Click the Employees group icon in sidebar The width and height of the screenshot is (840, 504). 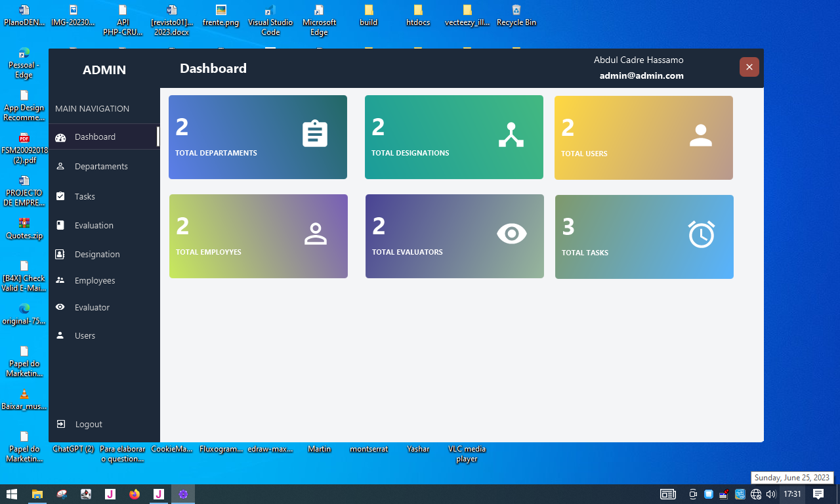[60, 280]
